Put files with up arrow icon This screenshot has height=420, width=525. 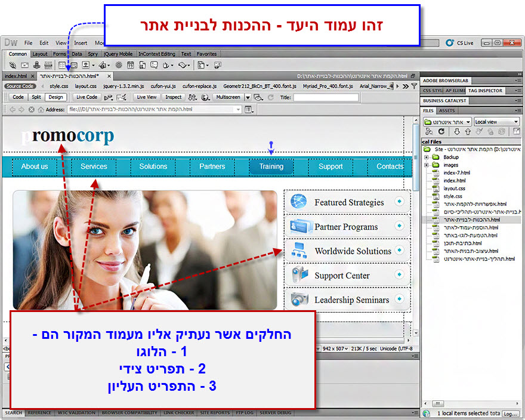(468, 132)
